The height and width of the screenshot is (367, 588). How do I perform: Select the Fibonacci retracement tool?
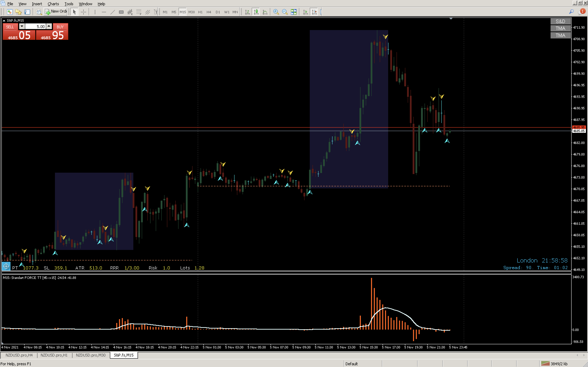[x=139, y=12]
